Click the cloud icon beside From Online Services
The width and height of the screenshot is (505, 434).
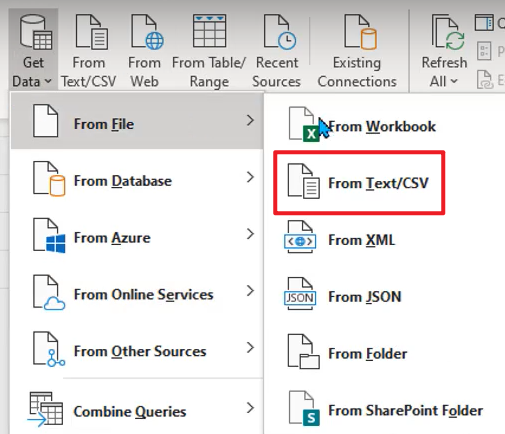[49, 292]
